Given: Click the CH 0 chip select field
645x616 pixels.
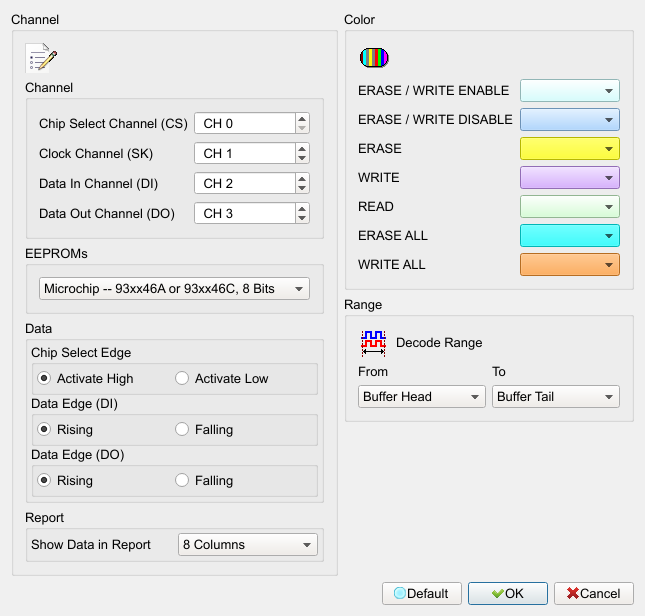Looking at the screenshot, I should coord(245,123).
